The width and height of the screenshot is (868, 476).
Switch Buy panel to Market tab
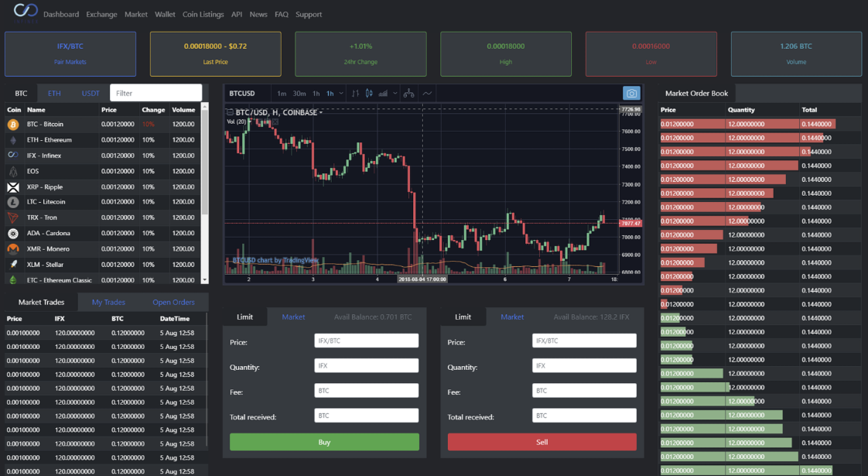(x=293, y=317)
